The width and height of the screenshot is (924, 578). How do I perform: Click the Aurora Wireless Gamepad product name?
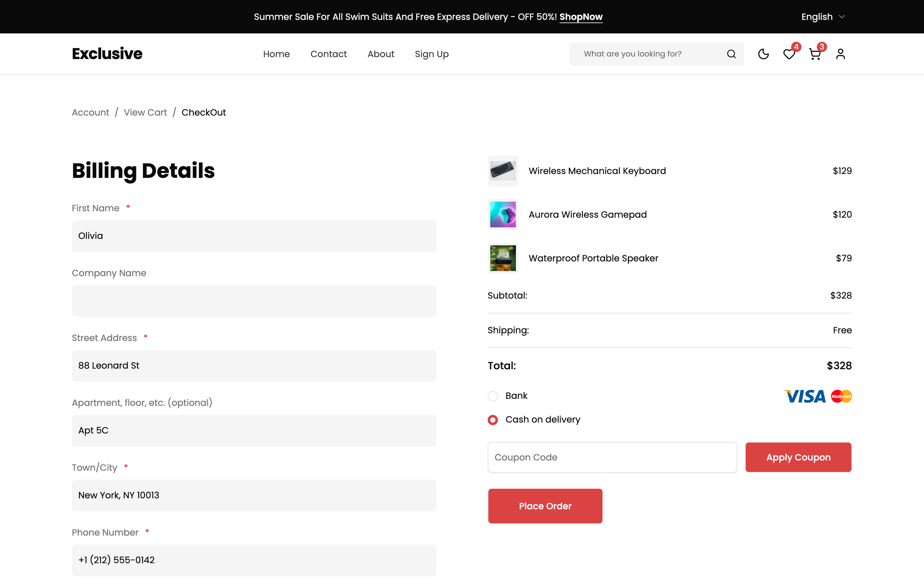(588, 215)
